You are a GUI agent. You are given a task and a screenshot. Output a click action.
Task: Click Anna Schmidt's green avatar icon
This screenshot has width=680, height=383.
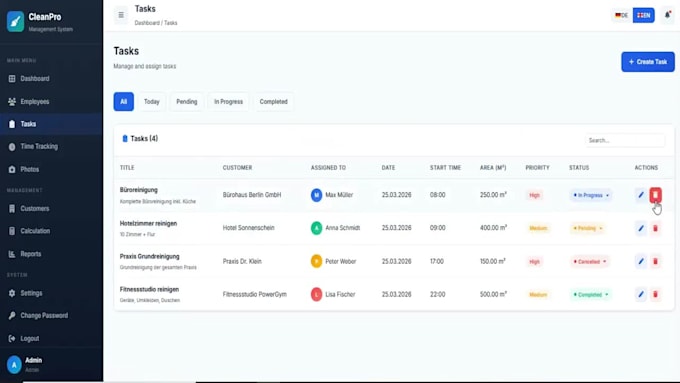[317, 228]
